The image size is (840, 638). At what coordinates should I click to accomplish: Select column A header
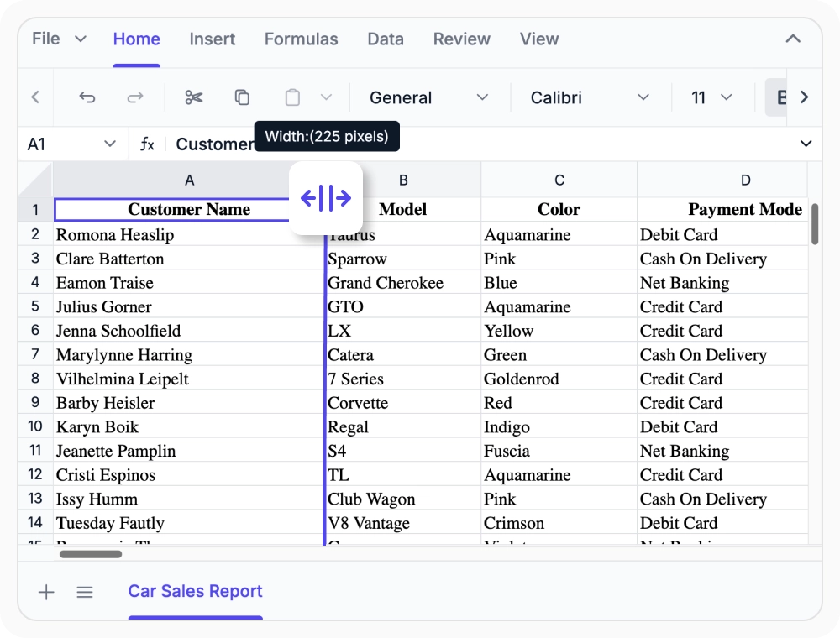click(189, 180)
